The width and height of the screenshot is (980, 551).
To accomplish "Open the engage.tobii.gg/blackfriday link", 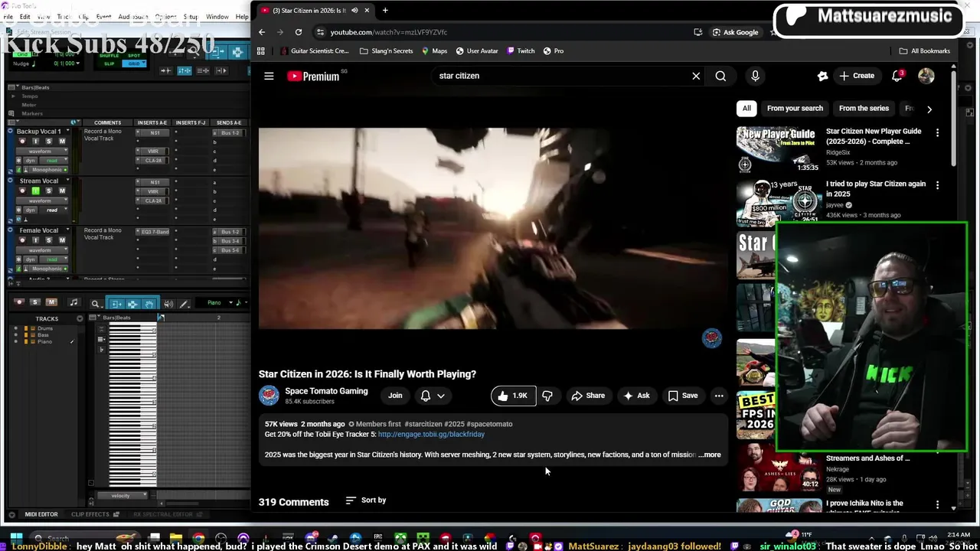I will (431, 434).
